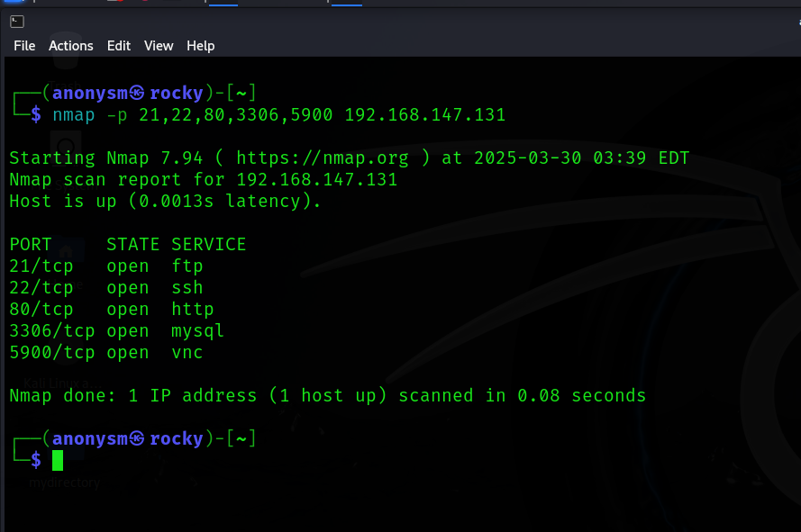Open the Actions menu

[x=71, y=46]
